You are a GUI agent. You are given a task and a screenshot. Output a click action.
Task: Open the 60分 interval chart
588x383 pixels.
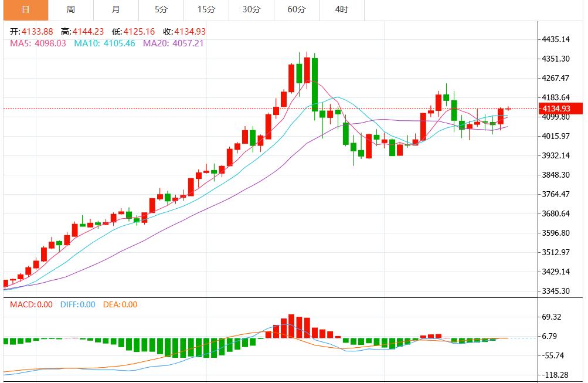[x=296, y=9]
